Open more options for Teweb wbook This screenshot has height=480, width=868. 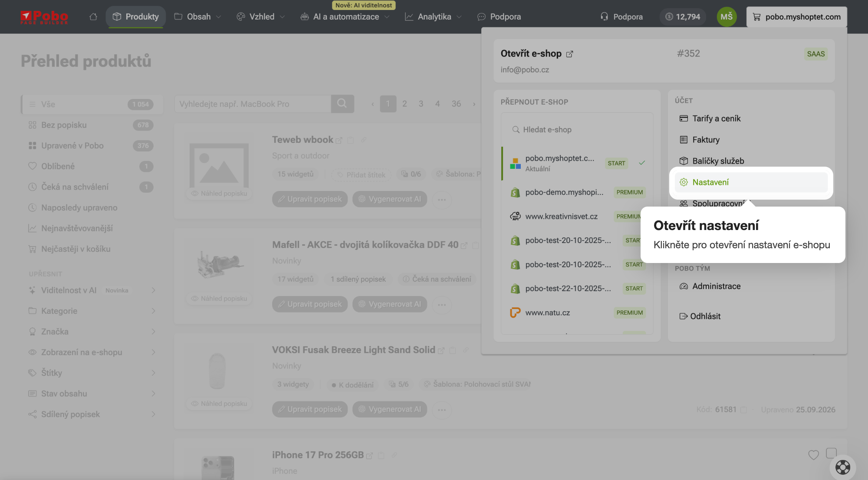[442, 200]
